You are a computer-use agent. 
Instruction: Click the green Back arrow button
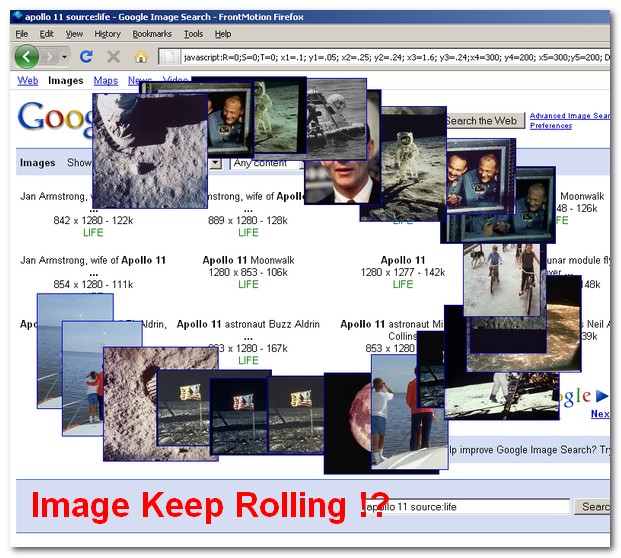27,57
